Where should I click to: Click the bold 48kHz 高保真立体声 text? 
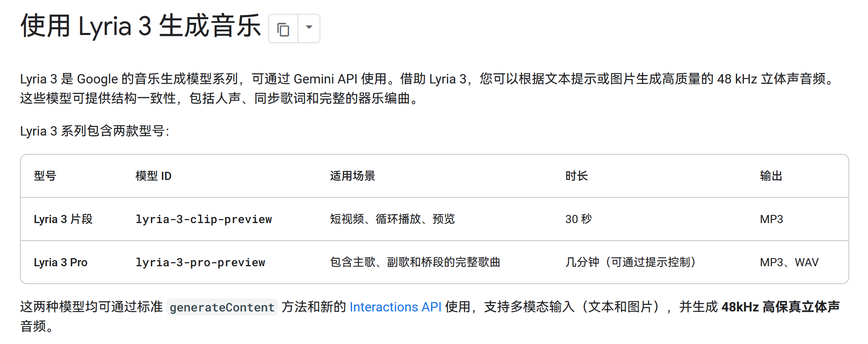tap(780, 307)
